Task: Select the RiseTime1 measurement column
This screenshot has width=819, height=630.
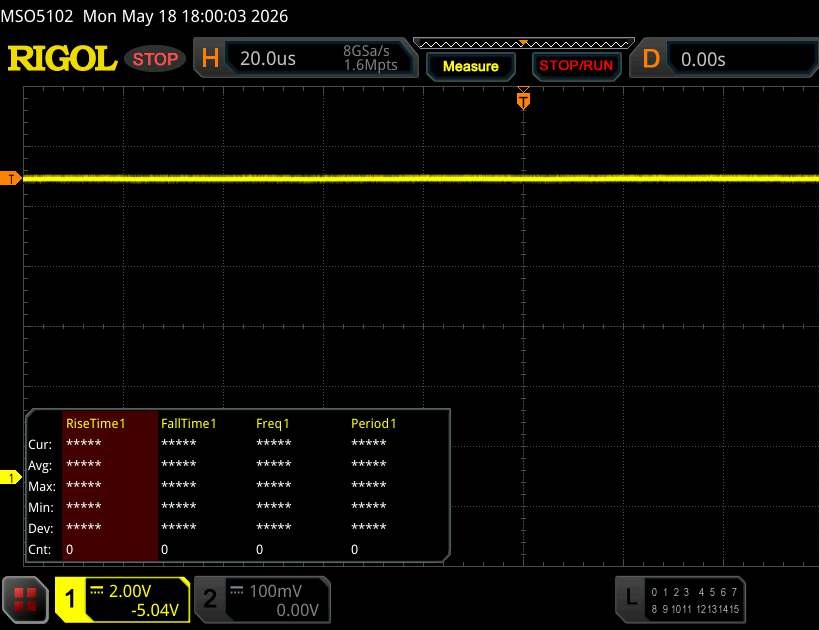Action: [110, 486]
